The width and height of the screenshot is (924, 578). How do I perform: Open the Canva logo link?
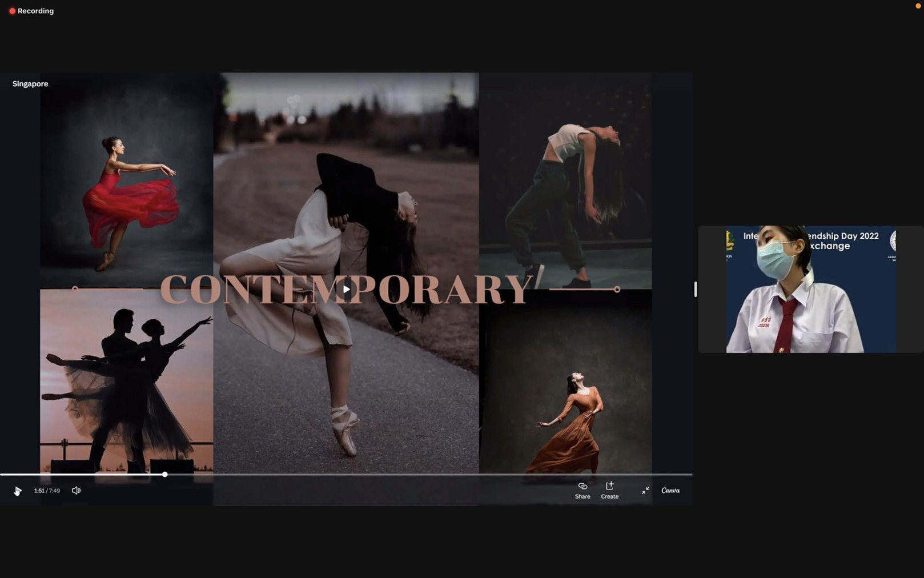[x=670, y=491]
